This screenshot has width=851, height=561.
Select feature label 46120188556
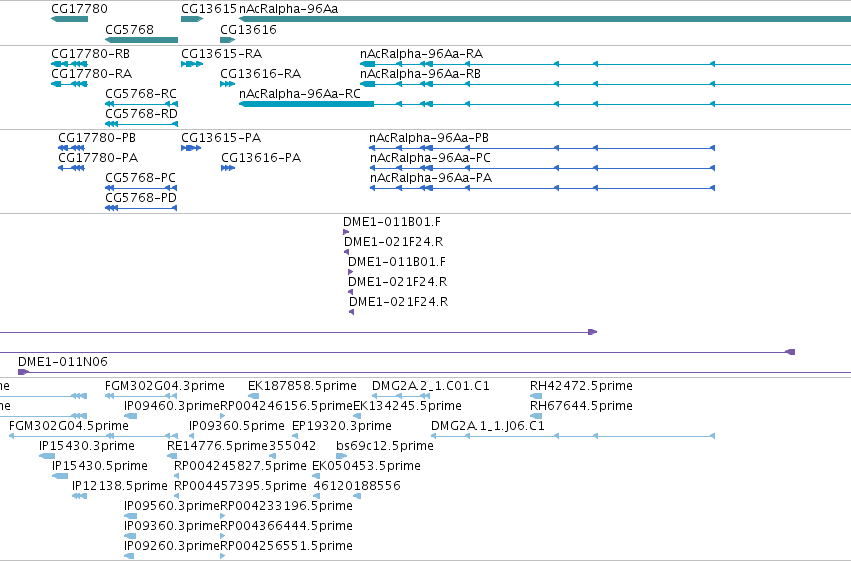click(357, 486)
